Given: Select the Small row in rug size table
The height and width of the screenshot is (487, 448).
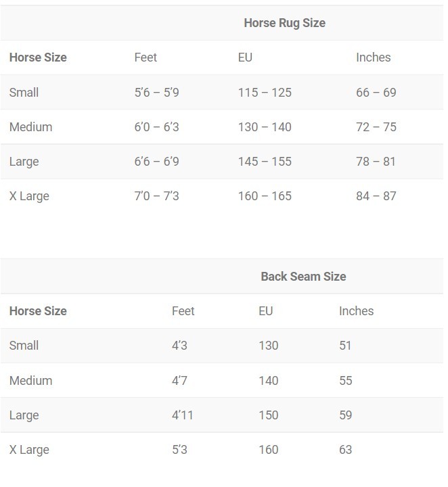Looking at the screenshot, I should point(24,93).
